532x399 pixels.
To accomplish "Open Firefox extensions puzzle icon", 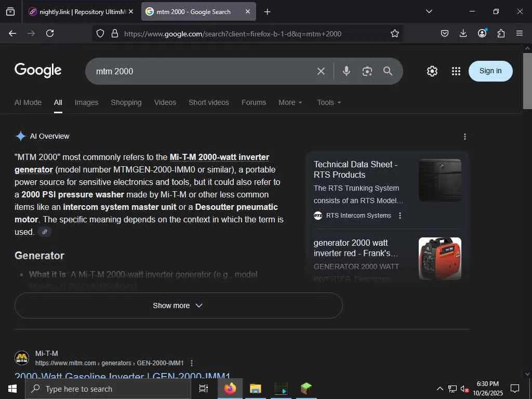I will pos(501,33).
